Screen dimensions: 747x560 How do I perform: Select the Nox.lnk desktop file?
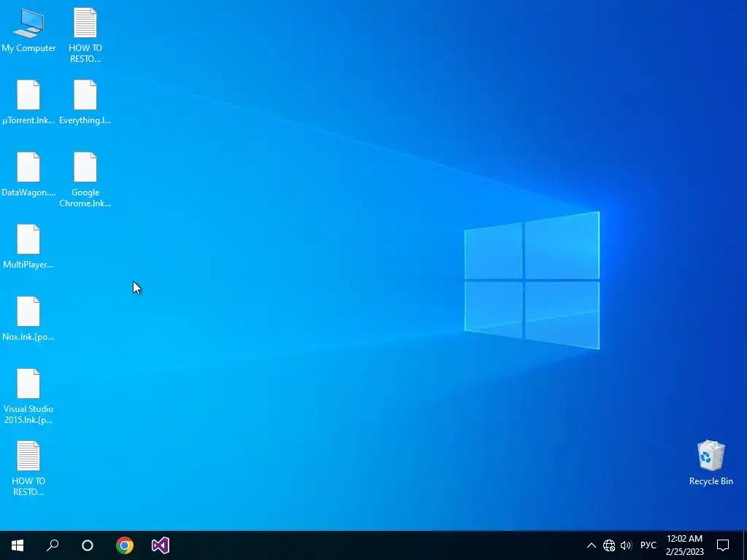click(x=28, y=319)
